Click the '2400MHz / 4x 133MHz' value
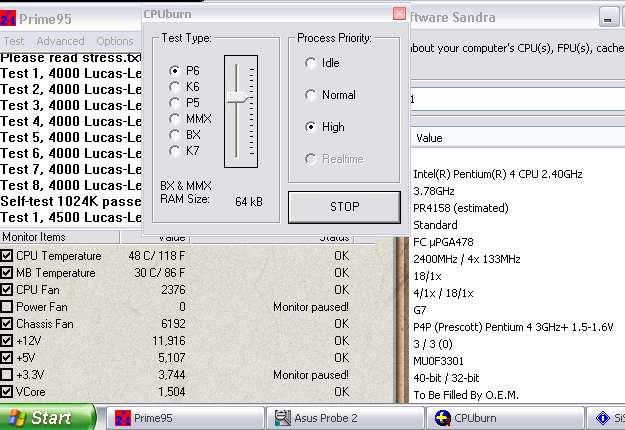The image size is (625, 430). click(467, 259)
